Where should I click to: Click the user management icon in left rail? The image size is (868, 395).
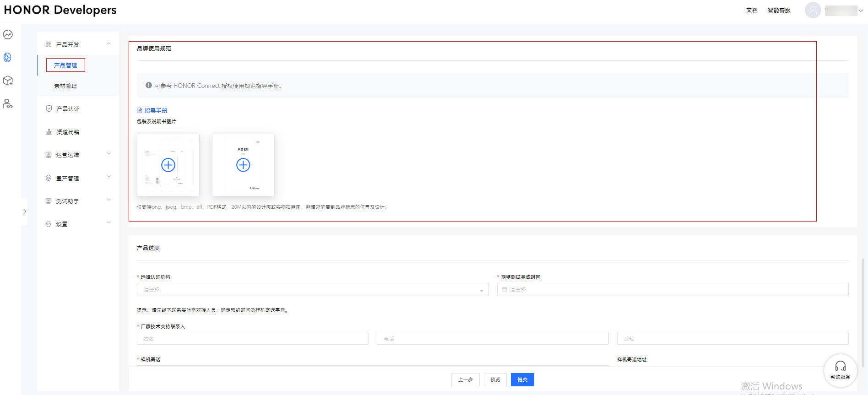pos(8,104)
